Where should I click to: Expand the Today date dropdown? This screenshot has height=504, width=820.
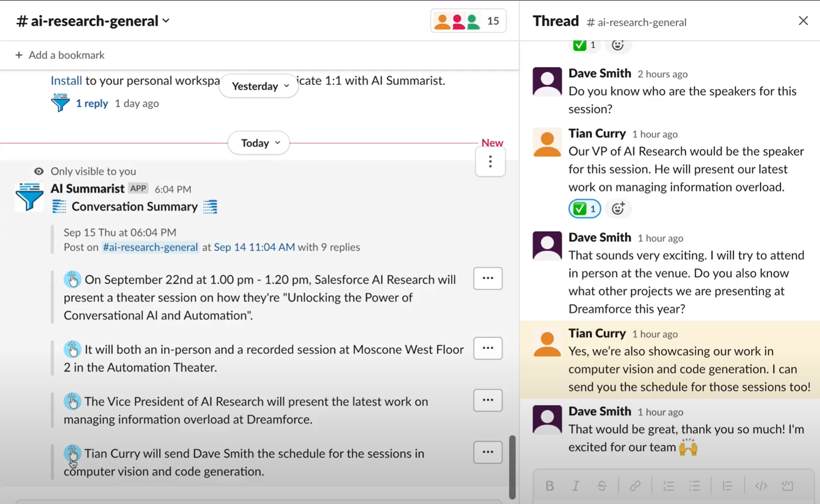pyautogui.click(x=260, y=143)
